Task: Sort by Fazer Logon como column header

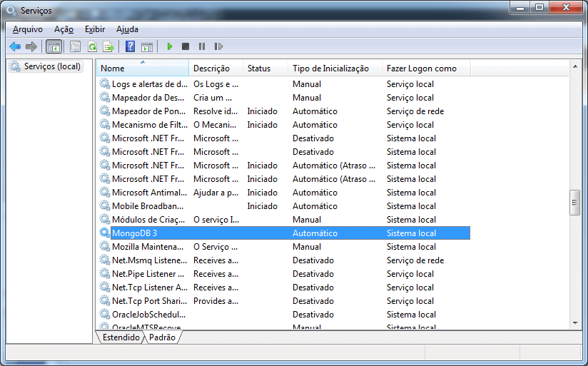Action: [x=426, y=68]
